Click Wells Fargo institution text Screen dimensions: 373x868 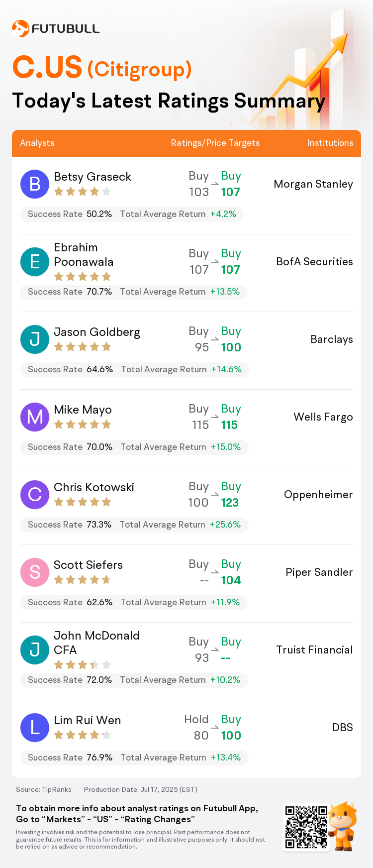click(x=323, y=417)
